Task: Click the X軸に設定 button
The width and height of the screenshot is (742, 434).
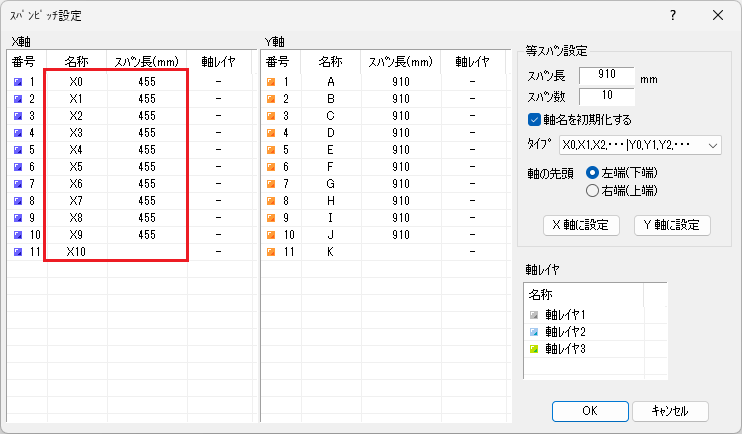Action: click(580, 225)
